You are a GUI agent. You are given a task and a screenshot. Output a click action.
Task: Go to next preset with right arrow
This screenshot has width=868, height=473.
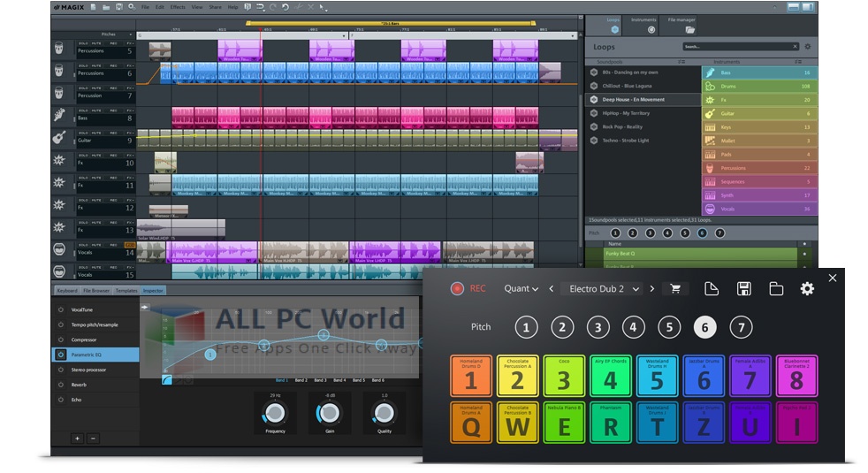click(652, 288)
